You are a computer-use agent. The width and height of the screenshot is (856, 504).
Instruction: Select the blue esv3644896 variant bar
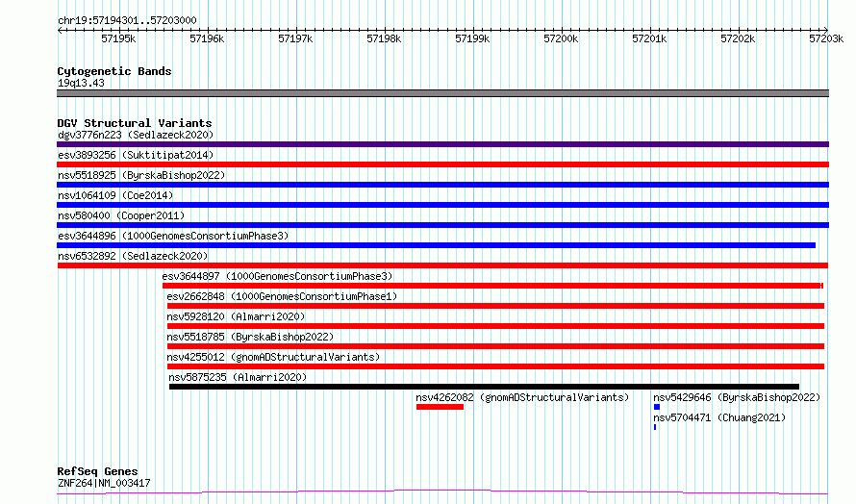click(x=437, y=245)
